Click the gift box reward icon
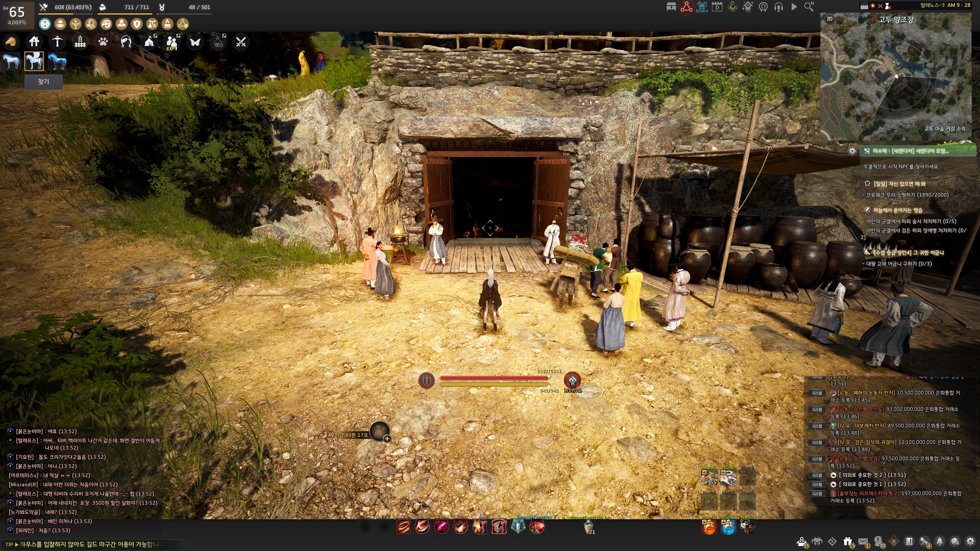Screen dimensions: 980x551 tap(847, 541)
